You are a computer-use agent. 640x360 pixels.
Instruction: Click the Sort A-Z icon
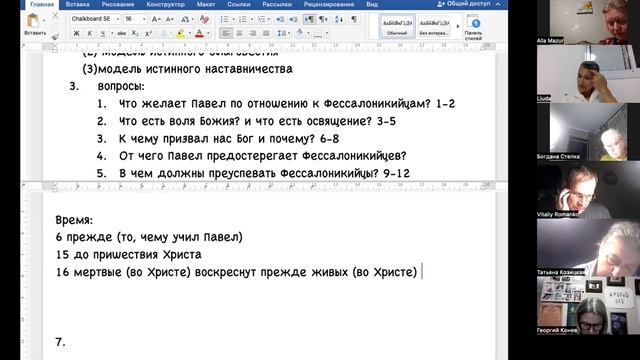(x=339, y=19)
